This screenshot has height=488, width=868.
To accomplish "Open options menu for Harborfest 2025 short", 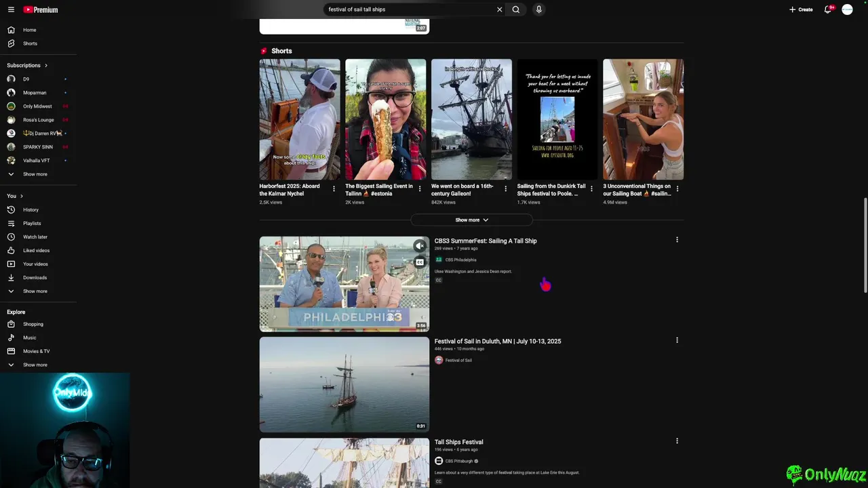I will pos(334,189).
